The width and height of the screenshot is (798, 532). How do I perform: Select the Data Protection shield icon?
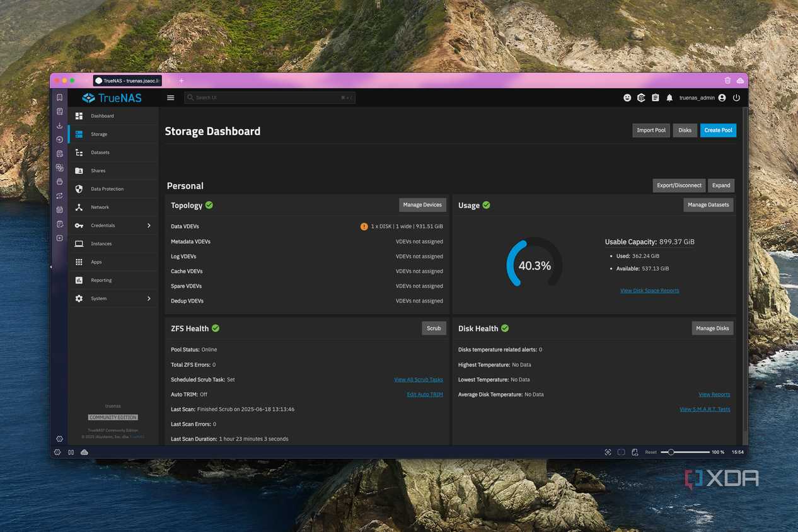pyautogui.click(x=79, y=189)
